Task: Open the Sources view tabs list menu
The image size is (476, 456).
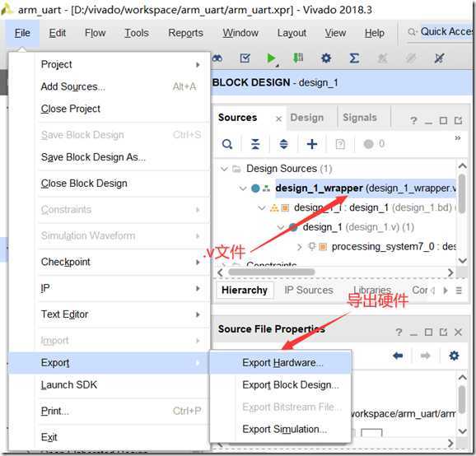Action: tap(459, 291)
